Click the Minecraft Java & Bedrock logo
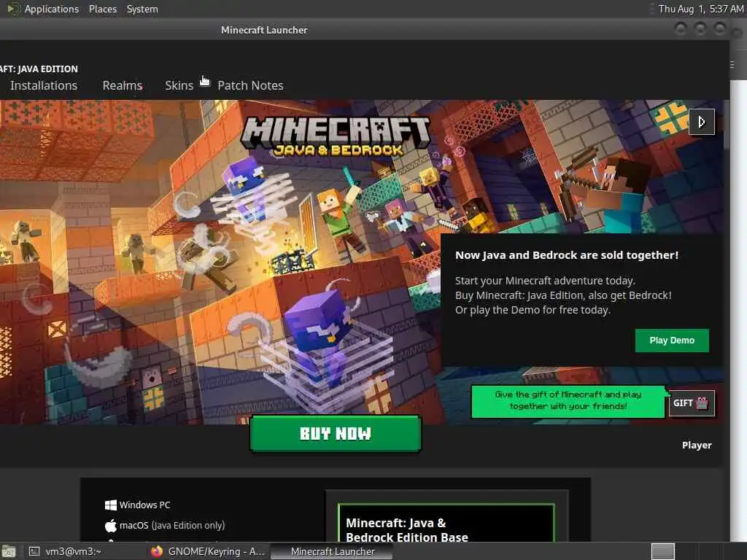Screen dimensions: 747x560 (335, 138)
